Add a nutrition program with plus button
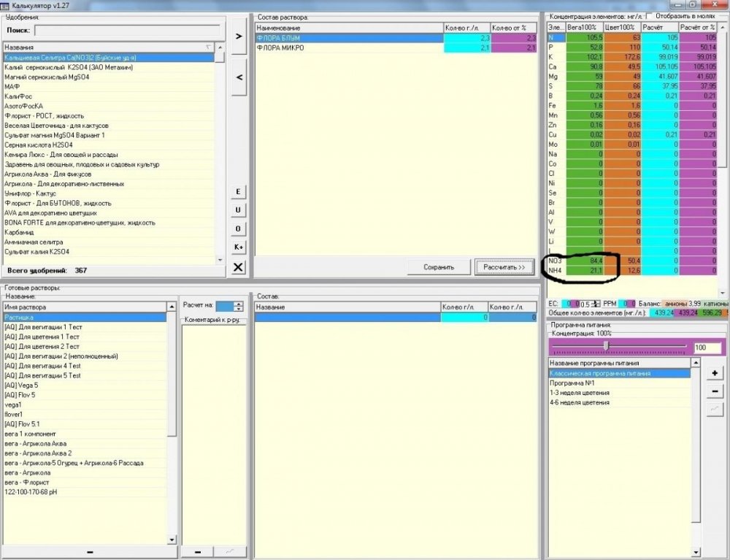 pos(715,373)
